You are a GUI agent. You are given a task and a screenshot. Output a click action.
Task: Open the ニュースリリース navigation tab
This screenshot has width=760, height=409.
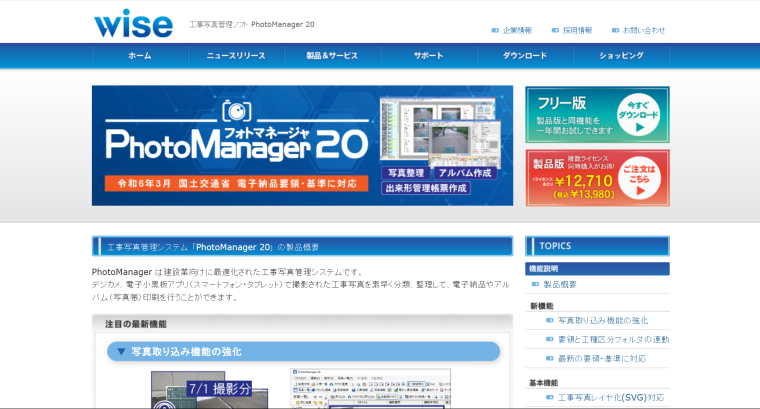(x=236, y=56)
